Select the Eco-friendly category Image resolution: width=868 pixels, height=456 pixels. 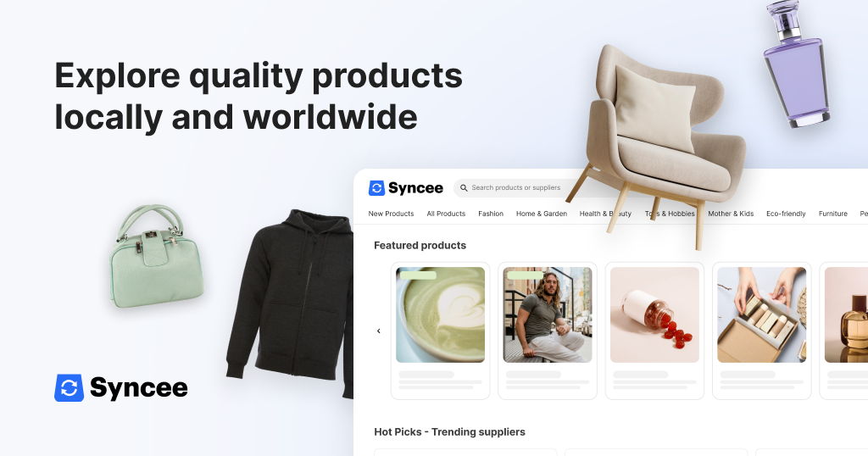click(x=786, y=214)
